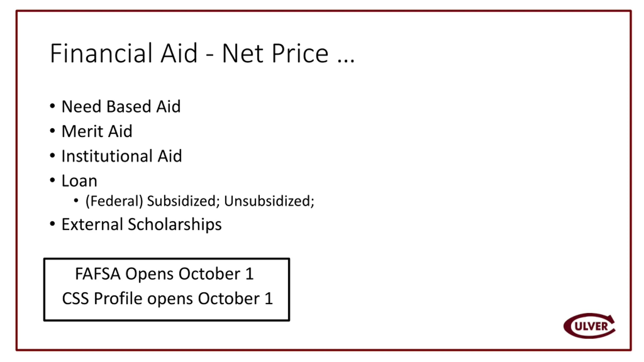Click the bullet dot beside Institutional Aid

(x=52, y=156)
